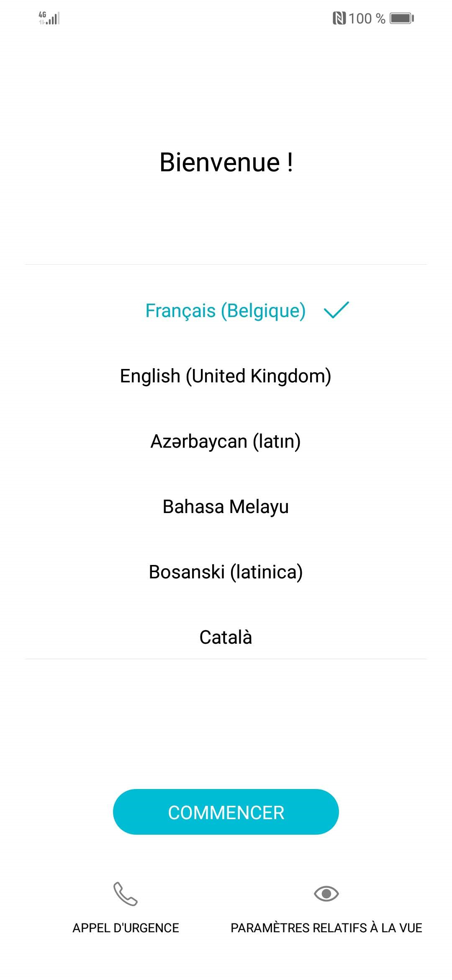Image resolution: width=452 pixels, height=980 pixels.
Task: Open APPEL D'URGENCE emergency call label
Action: (x=126, y=928)
